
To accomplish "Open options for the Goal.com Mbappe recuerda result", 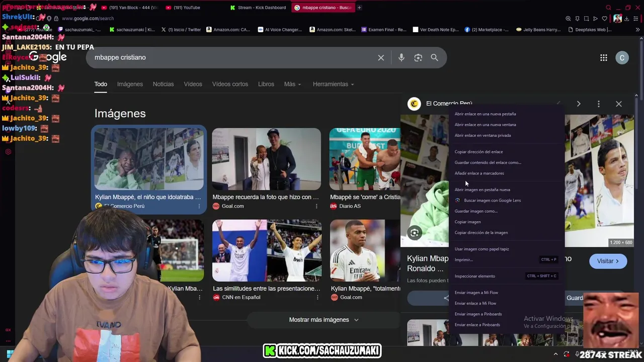I will (x=316, y=206).
